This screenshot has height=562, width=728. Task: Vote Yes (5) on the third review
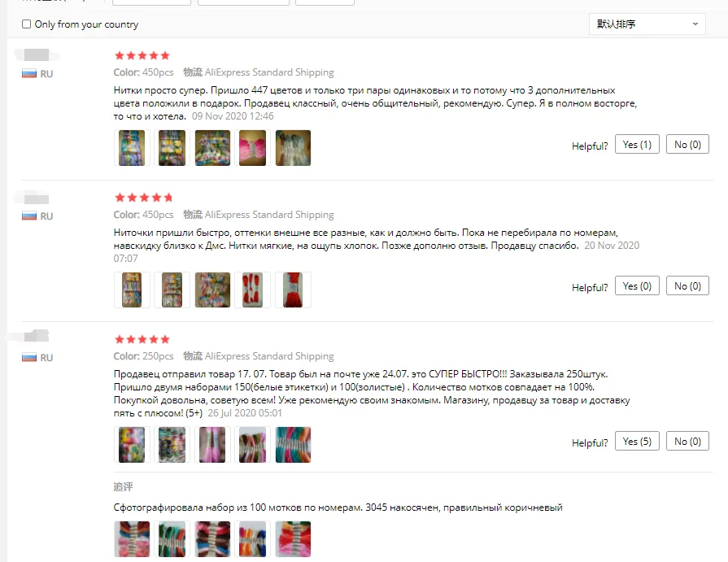(x=637, y=441)
